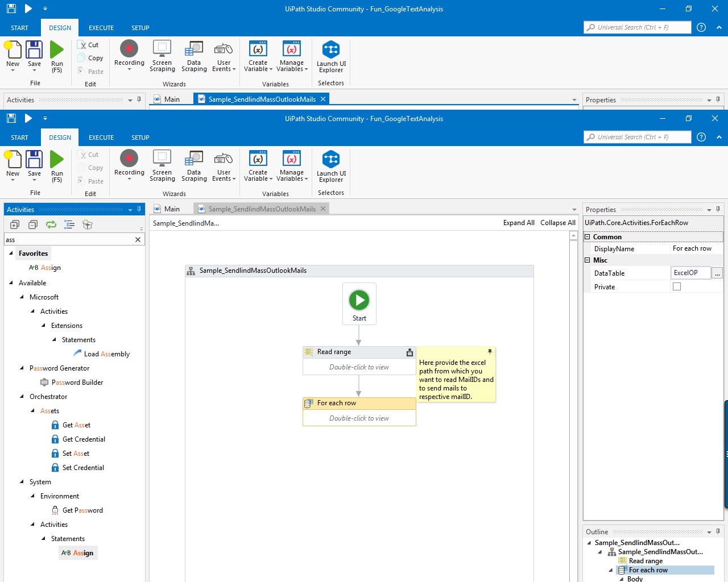Open the Main document tab in lower window
Image resolution: width=728 pixels, height=582 pixels.
167,209
